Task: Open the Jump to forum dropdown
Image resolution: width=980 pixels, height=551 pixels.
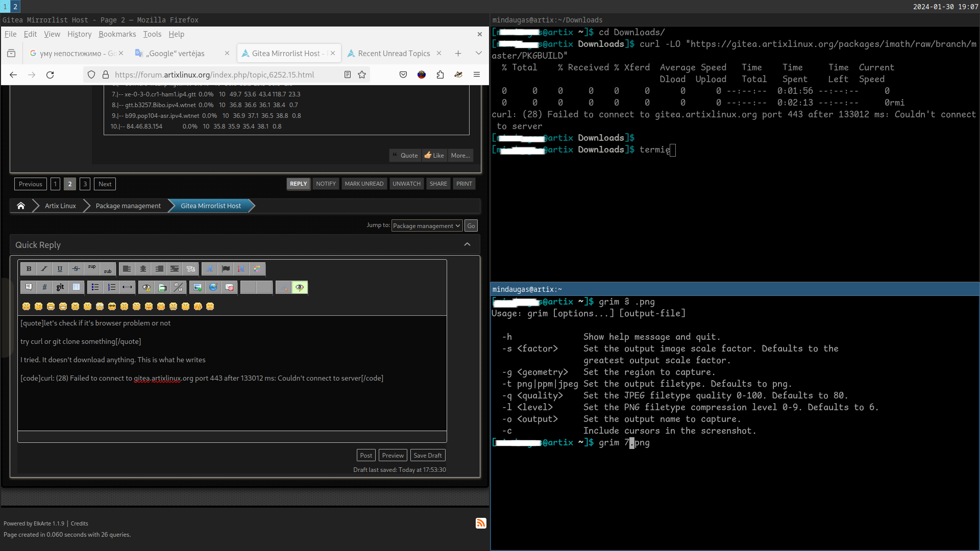Action: click(x=427, y=226)
